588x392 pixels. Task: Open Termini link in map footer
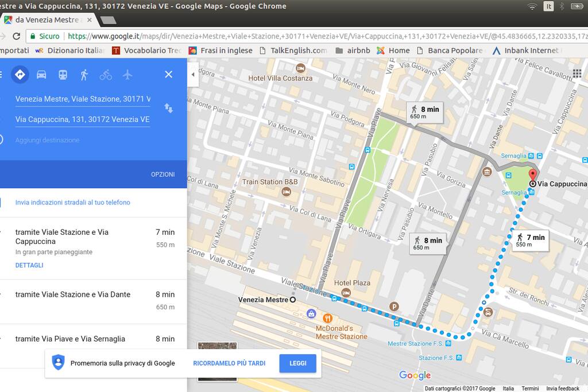pos(530,388)
